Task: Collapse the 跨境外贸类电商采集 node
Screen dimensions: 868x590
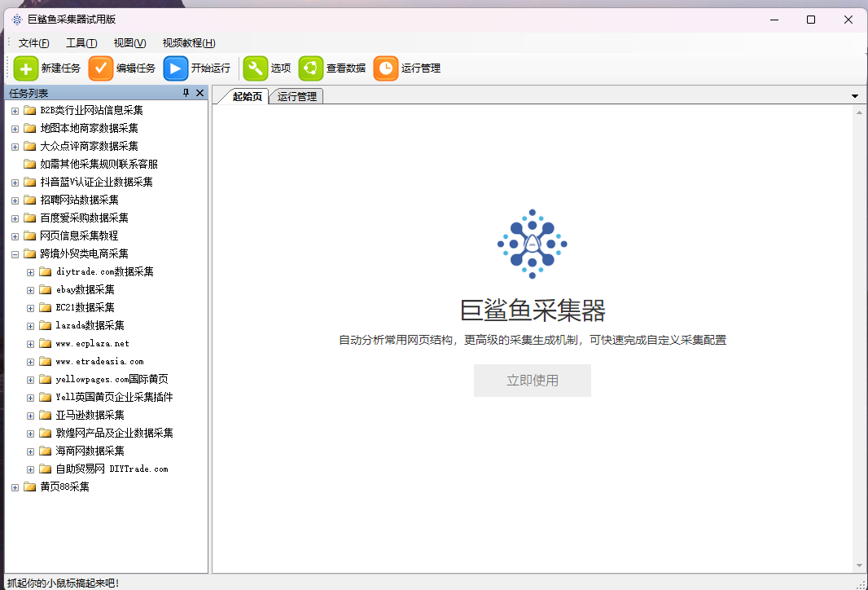Action: pyautogui.click(x=15, y=254)
